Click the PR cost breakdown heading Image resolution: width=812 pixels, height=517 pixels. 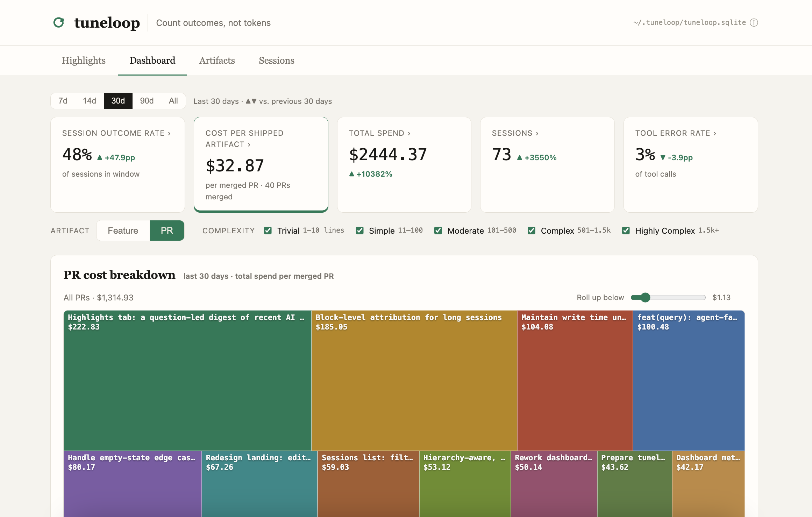click(x=120, y=275)
